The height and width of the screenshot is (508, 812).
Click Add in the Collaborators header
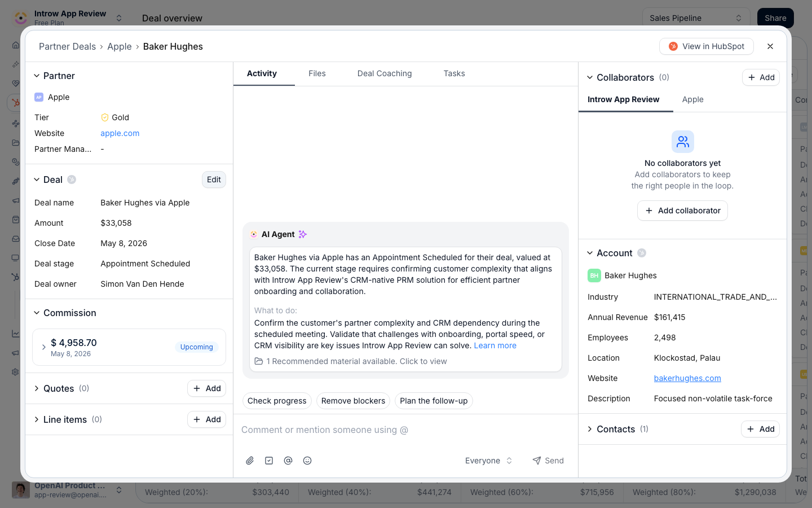click(761, 77)
